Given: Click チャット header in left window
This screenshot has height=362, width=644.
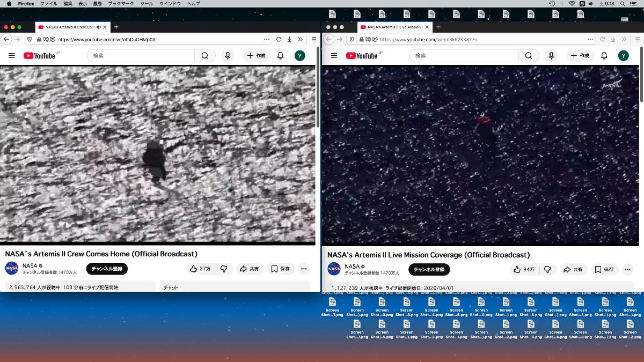Looking at the screenshot, I should (171, 287).
